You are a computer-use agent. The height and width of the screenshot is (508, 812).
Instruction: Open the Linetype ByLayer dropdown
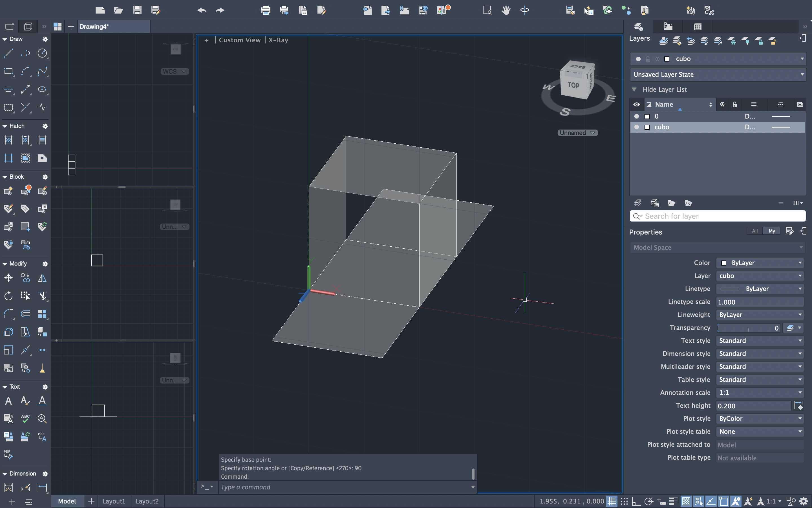click(x=760, y=289)
